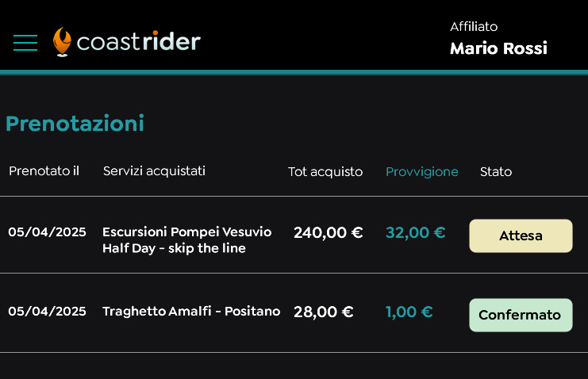Sort by Prenotato il column

44,171
